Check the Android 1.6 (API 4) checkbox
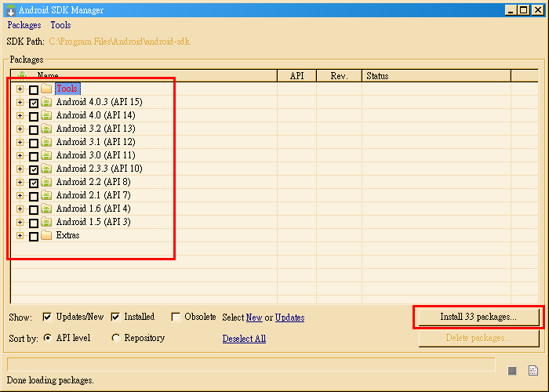The width and height of the screenshot is (549, 392). pos(34,209)
